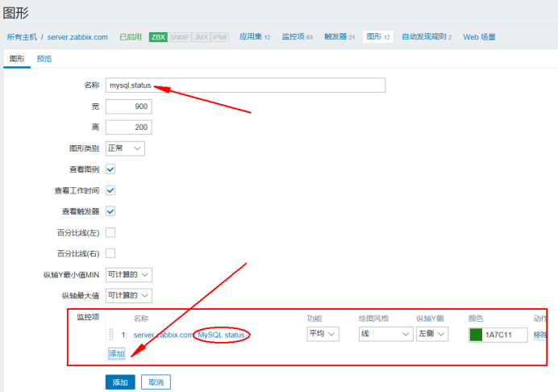Screen dimensions: 558x392
Task: Grab the drag handle of item row 1
Action: (111, 334)
